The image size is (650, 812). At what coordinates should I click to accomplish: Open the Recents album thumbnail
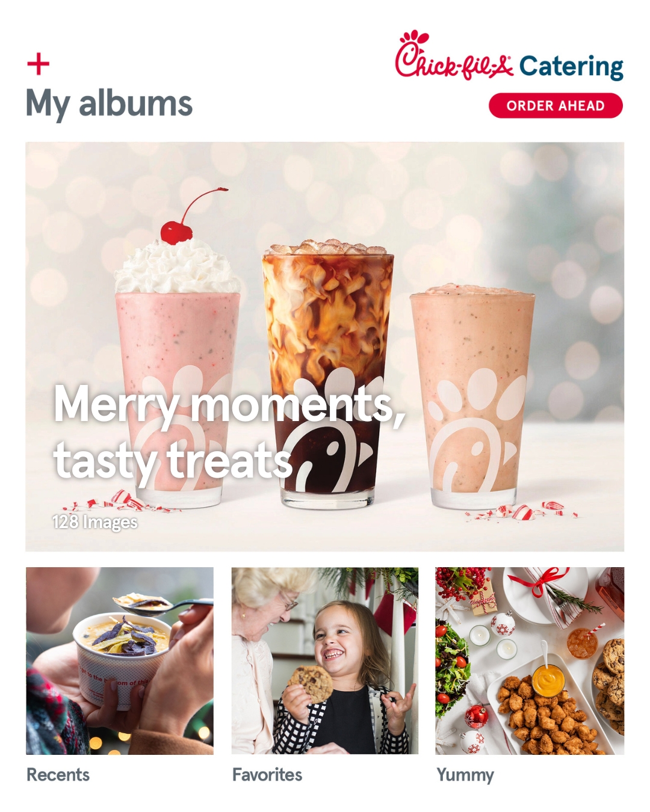pyautogui.click(x=120, y=660)
